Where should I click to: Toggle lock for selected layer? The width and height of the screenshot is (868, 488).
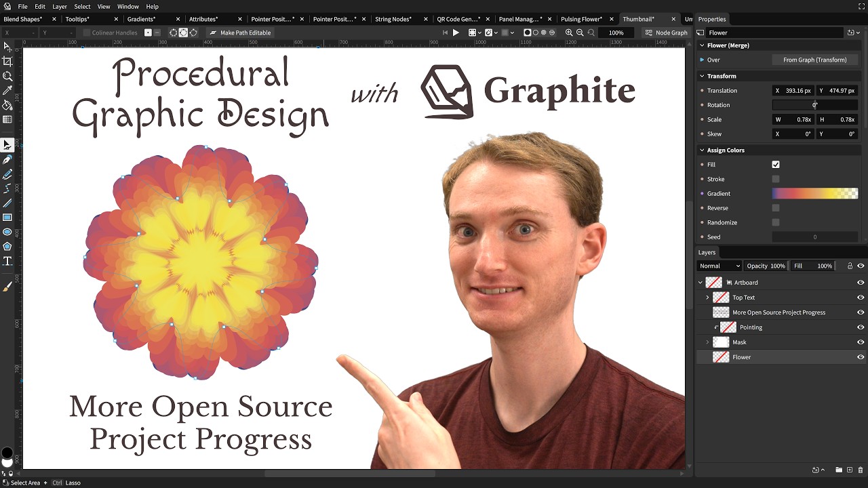coord(850,266)
